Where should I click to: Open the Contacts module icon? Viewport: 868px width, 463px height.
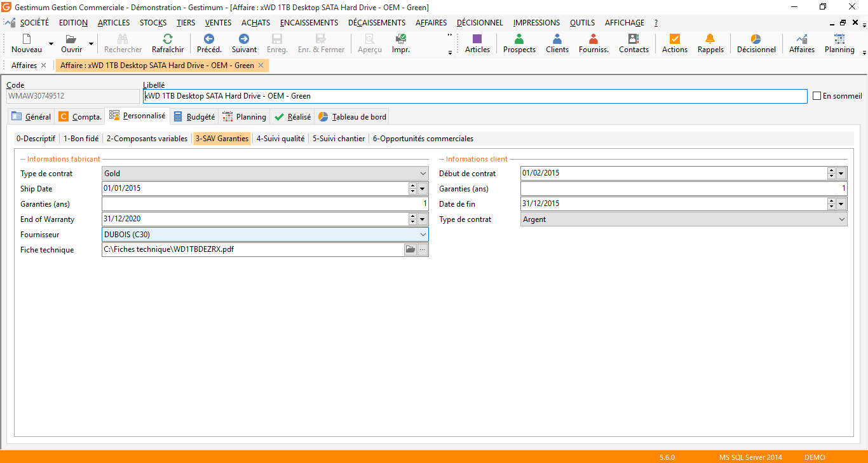pos(634,39)
